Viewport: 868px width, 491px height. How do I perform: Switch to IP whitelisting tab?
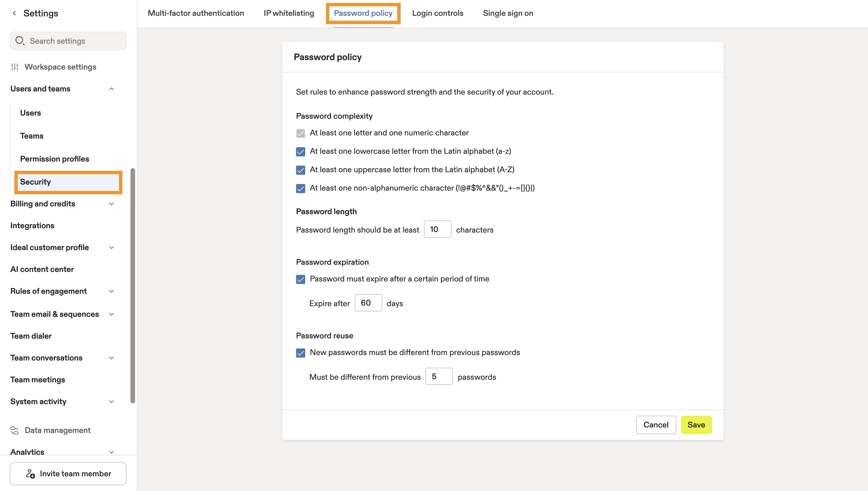[x=289, y=13]
